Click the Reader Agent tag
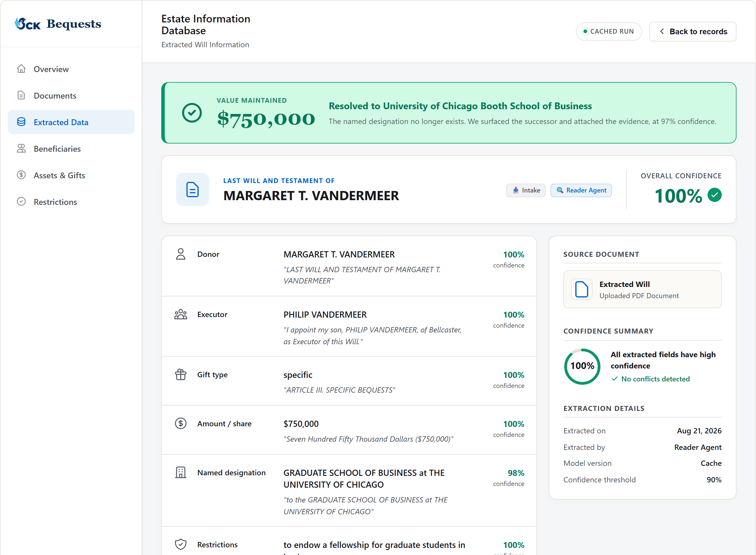 coord(581,190)
